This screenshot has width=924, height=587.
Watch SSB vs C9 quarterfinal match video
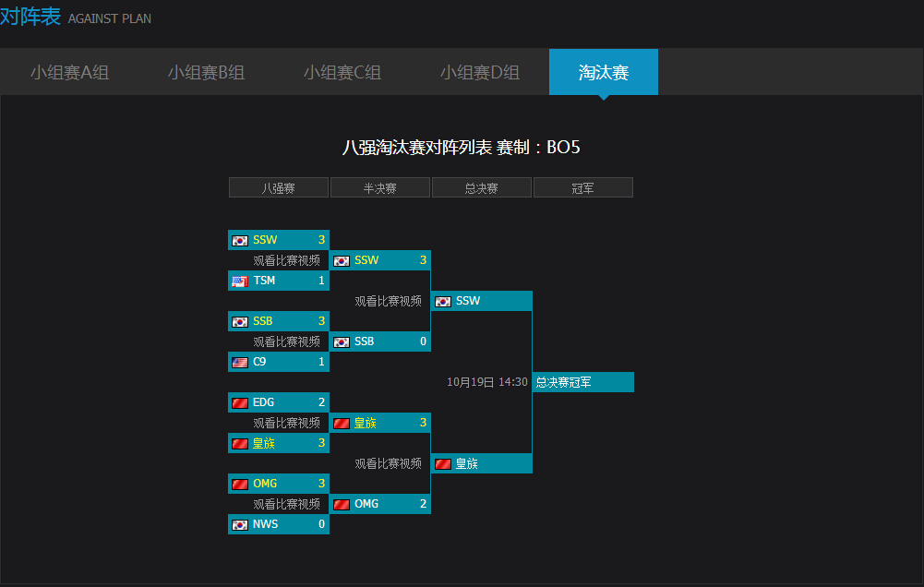pos(286,341)
